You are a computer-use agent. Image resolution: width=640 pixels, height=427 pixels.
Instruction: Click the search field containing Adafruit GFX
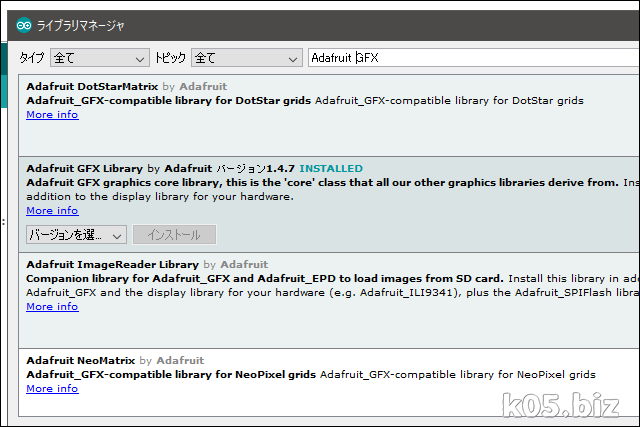473,58
